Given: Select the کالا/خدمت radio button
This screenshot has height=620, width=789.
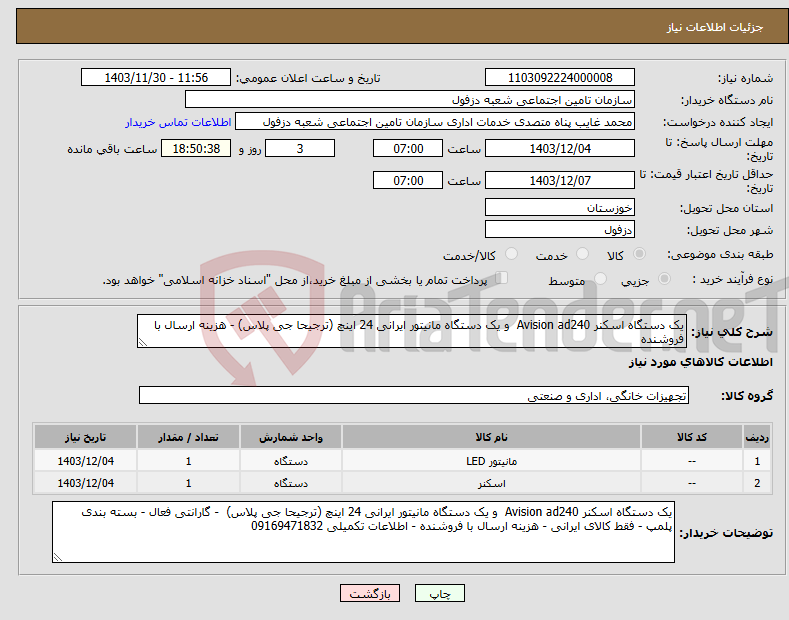Looking at the screenshot, I should pos(511,254).
